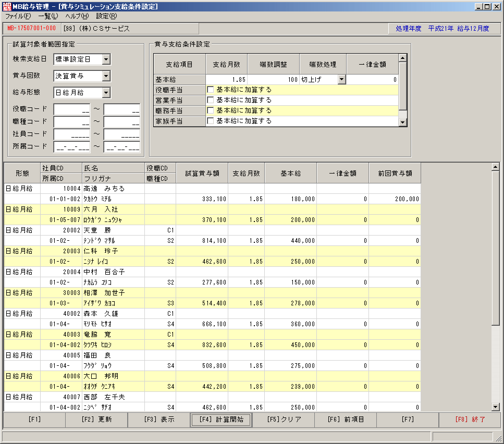Click the MB給与管理 app icon in title bar
The height and width of the screenshot is (444, 504).
pyautogui.click(x=7, y=6)
